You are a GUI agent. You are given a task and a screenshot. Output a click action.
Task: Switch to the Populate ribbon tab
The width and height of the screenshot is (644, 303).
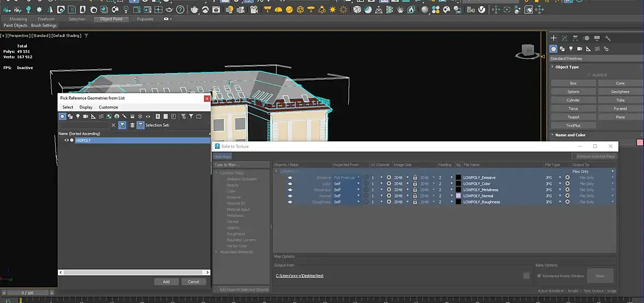[145, 19]
